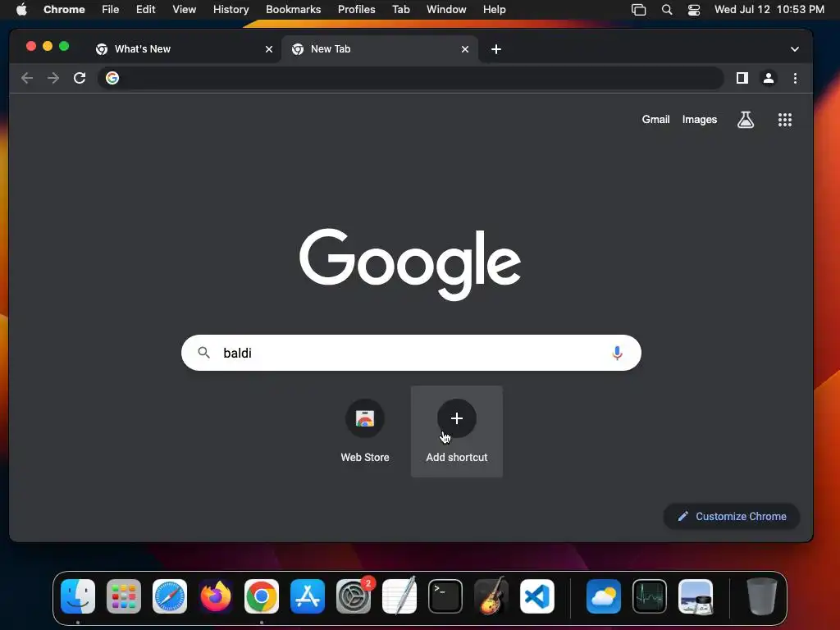Open System Settings from the dock
Image resolution: width=840 pixels, height=630 pixels.
[x=354, y=596]
